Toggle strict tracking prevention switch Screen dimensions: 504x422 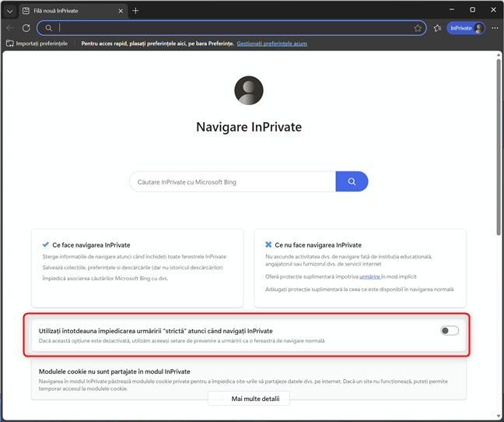click(450, 331)
